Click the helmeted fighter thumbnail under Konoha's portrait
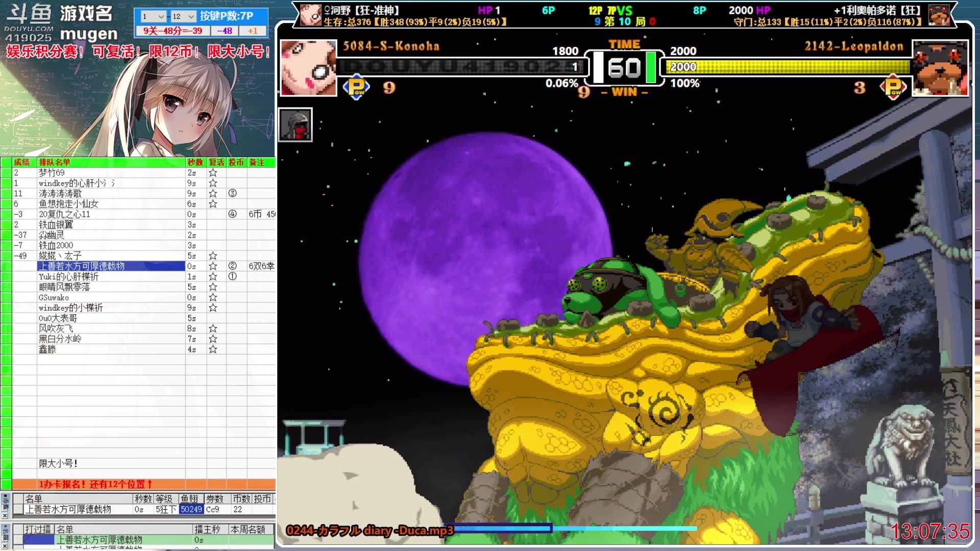This screenshot has height=551, width=980. (x=296, y=125)
